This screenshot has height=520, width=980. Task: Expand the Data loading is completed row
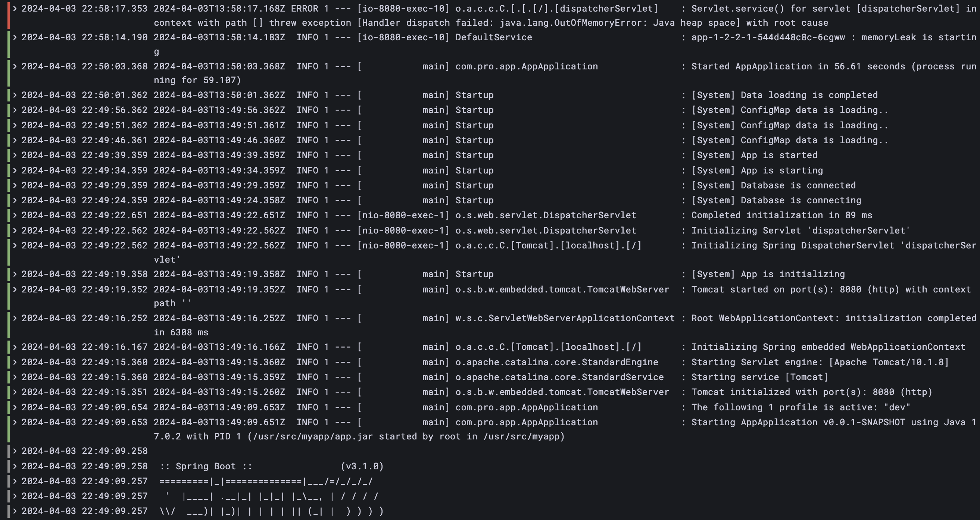click(x=15, y=95)
